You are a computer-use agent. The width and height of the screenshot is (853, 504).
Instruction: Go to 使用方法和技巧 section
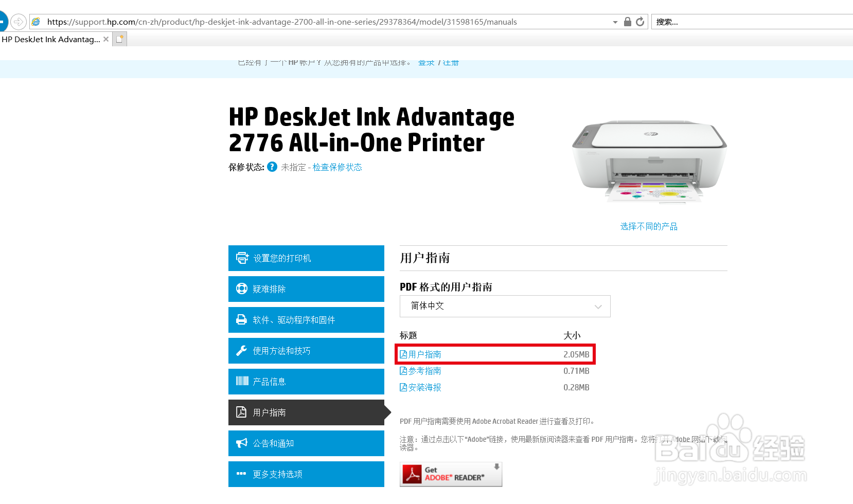[x=306, y=351]
